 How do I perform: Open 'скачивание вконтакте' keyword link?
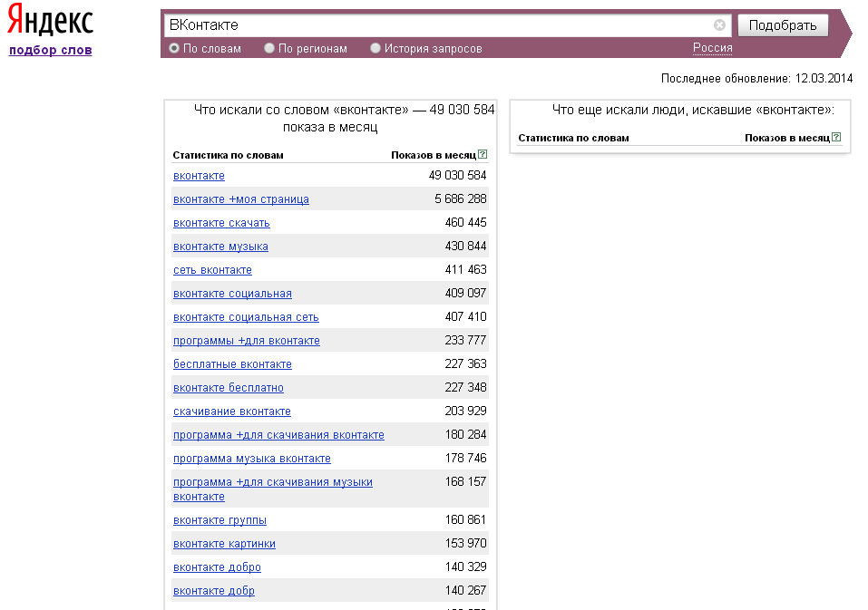pos(231,412)
